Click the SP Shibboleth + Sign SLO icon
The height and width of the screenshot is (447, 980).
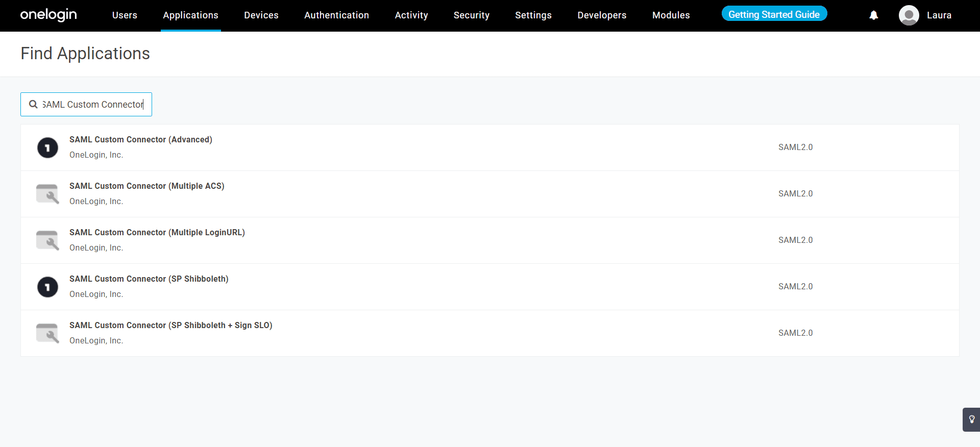point(47,333)
